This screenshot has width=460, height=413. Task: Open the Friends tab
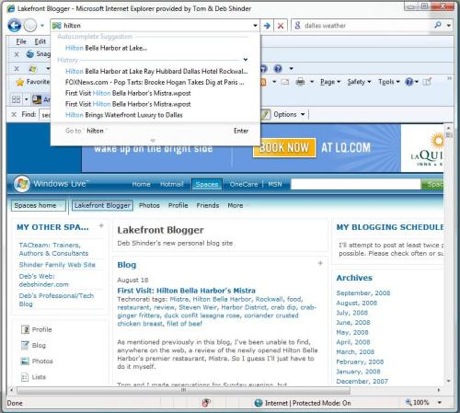click(208, 205)
